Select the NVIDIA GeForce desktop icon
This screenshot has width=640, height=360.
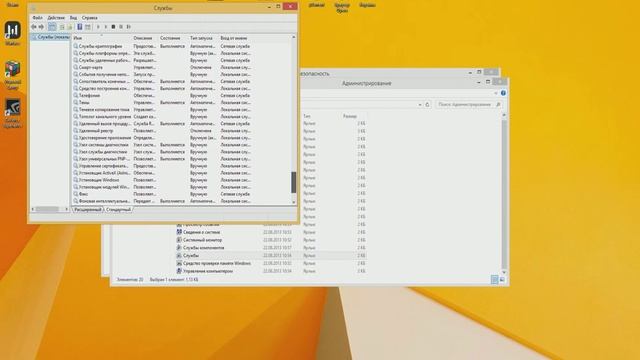(13, 108)
